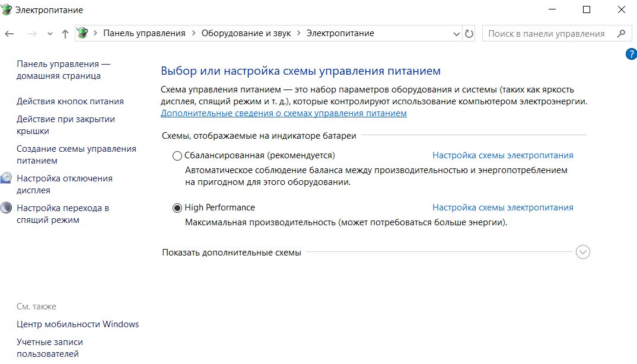Expand chevron after Панель управления breadcrumb

click(193, 33)
